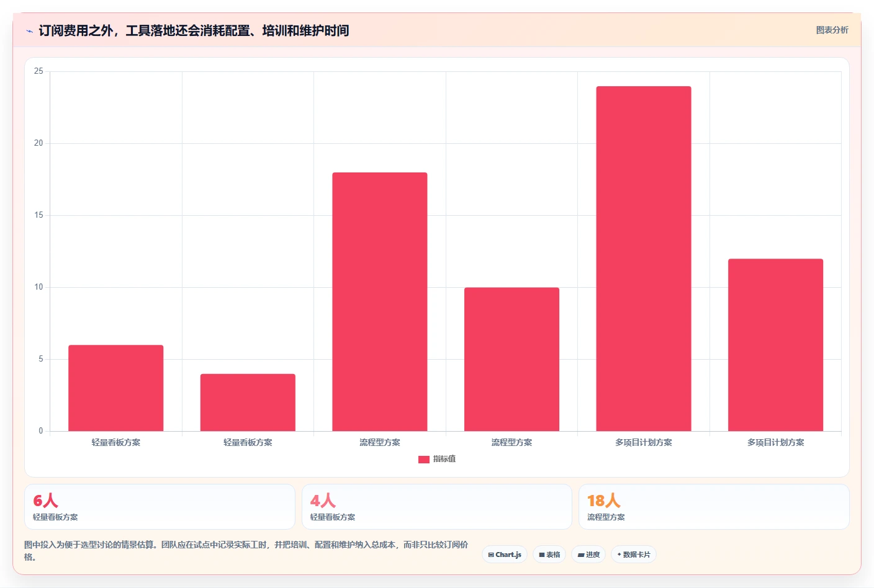This screenshot has width=874, height=588.
Task: Toggle the 指标值 legend label
Action: (x=444, y=459)
